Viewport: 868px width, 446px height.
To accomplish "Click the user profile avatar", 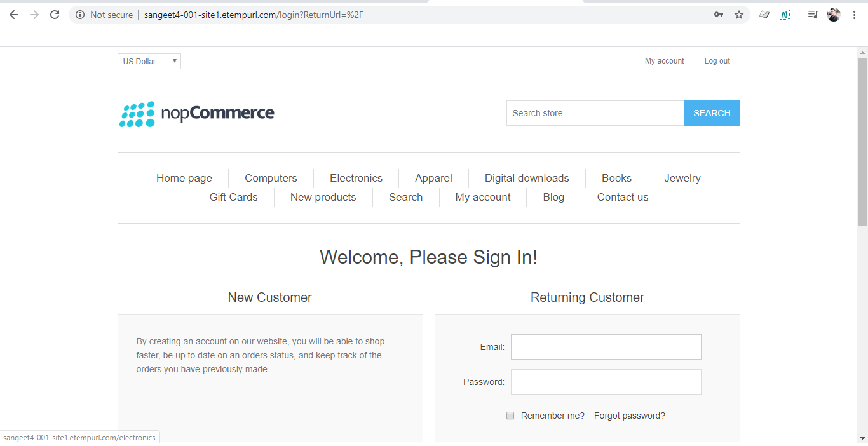I will pyautogui.click(x=834, y=15).
